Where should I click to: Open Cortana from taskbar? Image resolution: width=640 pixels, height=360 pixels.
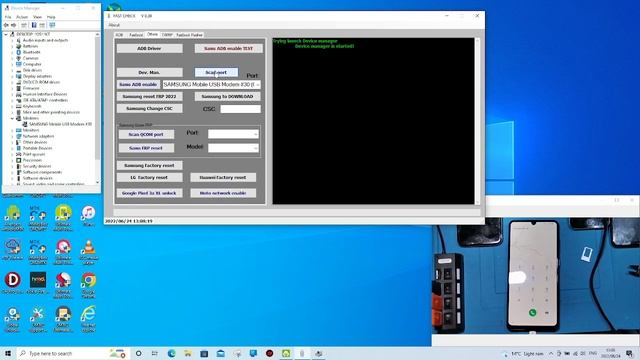pyautogui.click(x=138, y=353)
